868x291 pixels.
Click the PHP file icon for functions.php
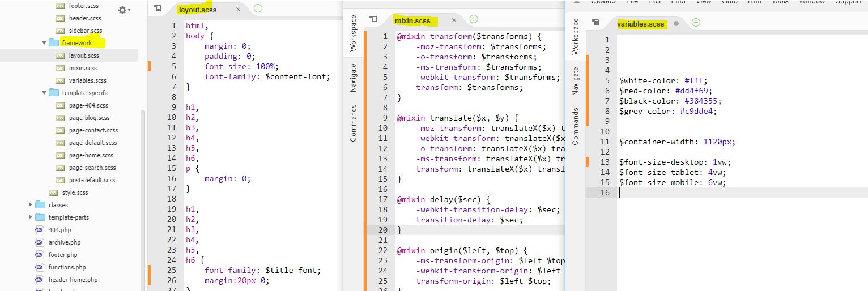39,267
